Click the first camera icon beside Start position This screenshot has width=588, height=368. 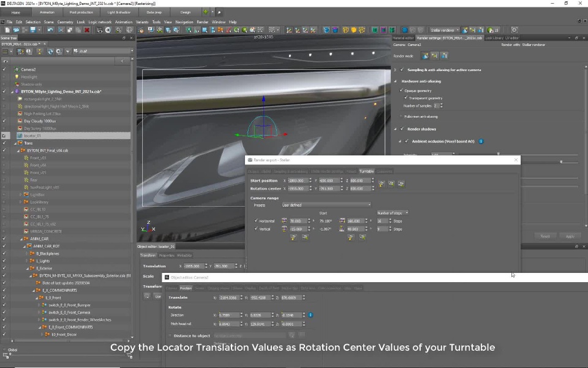click(x=381, y=183)
